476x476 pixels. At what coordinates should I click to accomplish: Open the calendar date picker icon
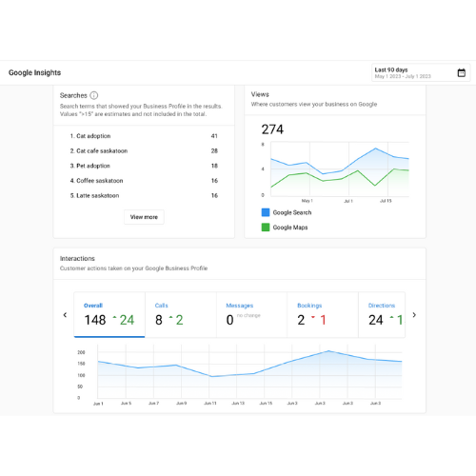coord(462,72)
